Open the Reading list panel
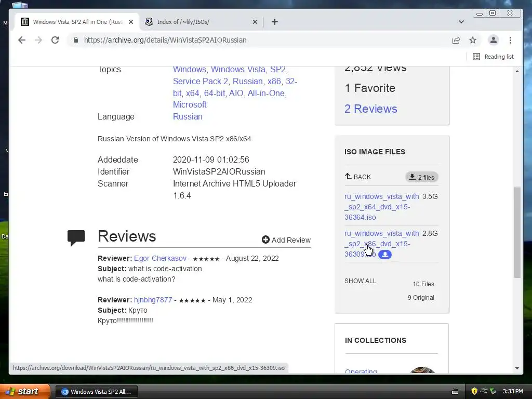This screenshot has height=399, width=532. [493, 57]
